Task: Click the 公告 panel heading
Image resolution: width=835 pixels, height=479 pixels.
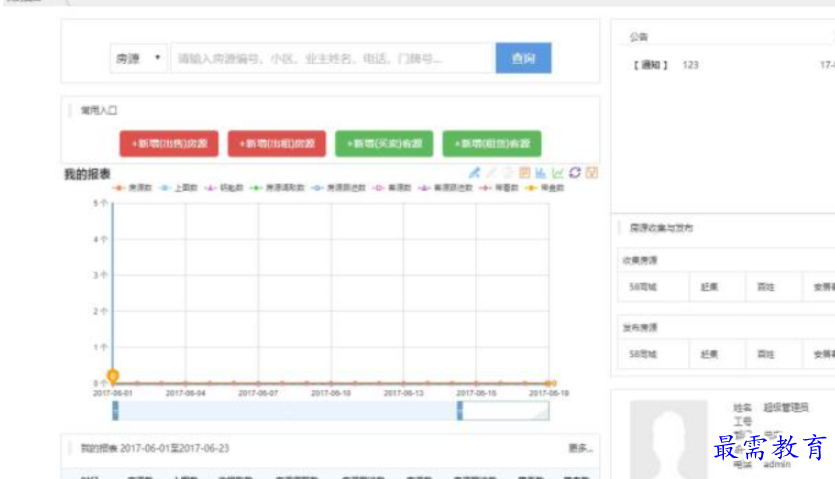Action: point(638,37)
